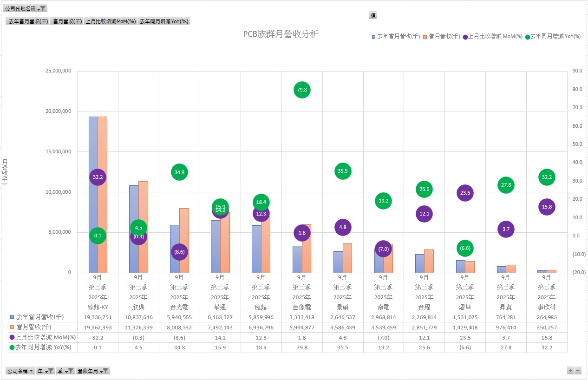The height and width of the screenshot is (380, 588).
Task: Open the 營收年月 axis field filter dropdown
Action: pyautogui.click(x=92, y=371)
